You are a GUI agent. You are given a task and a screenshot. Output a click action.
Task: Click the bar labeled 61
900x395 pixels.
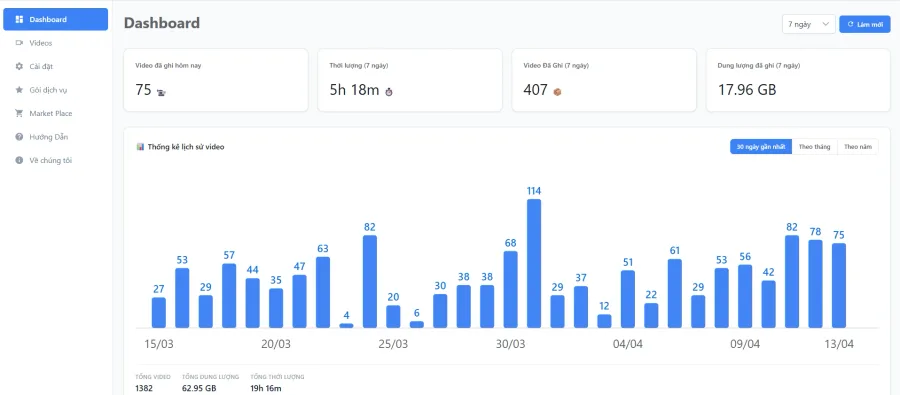[x=675, y=293]
